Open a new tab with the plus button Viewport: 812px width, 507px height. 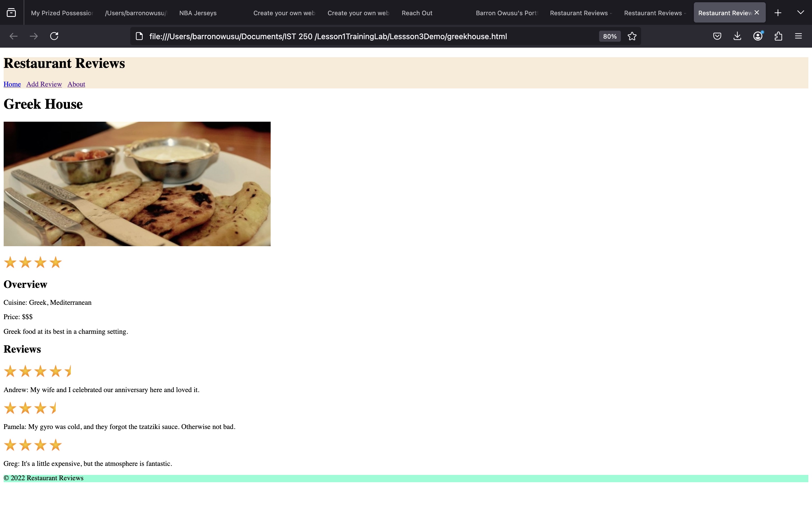tap(778, 12)
